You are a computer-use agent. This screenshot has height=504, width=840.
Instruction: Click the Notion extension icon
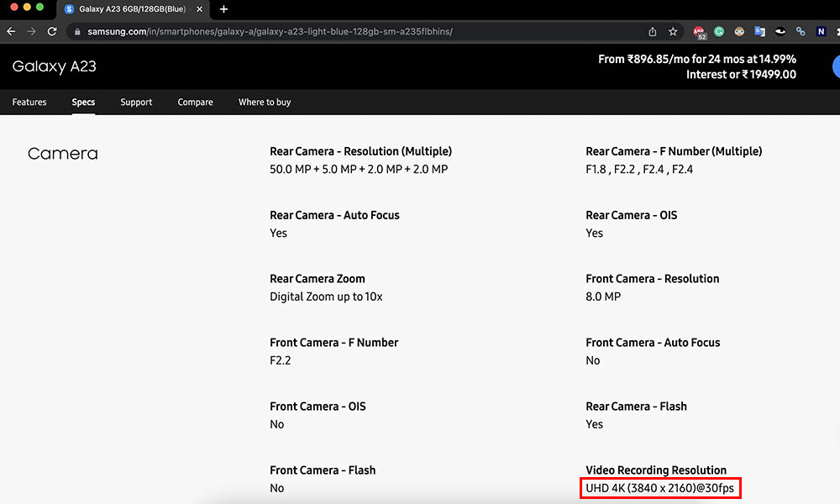pyautogui.click(x=821, y=31)
